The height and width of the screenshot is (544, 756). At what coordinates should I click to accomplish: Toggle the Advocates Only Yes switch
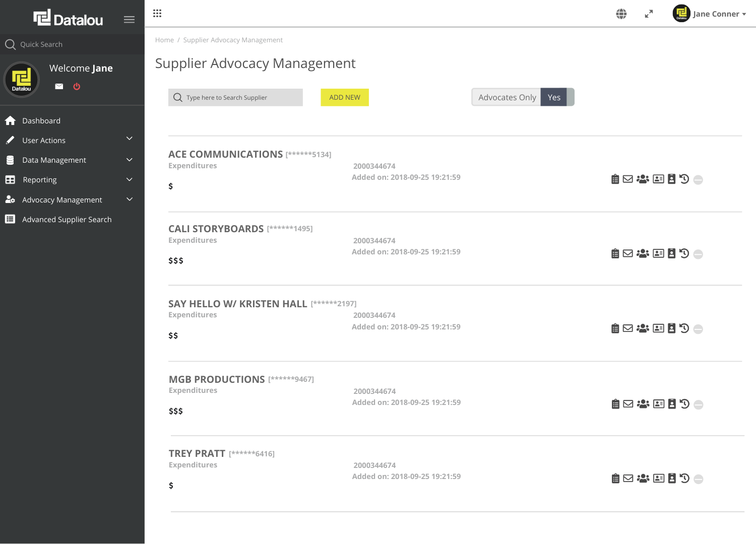coord(553,97)
